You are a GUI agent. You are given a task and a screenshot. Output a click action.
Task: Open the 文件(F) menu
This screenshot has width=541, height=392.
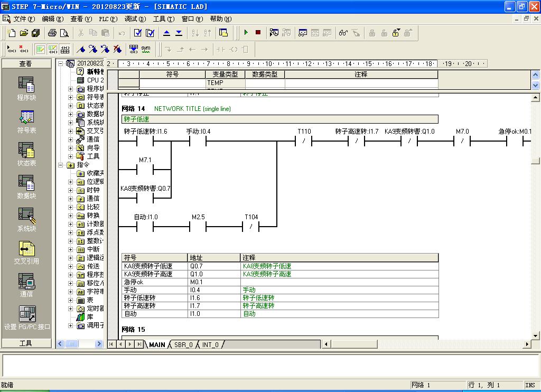pos(24,19)
